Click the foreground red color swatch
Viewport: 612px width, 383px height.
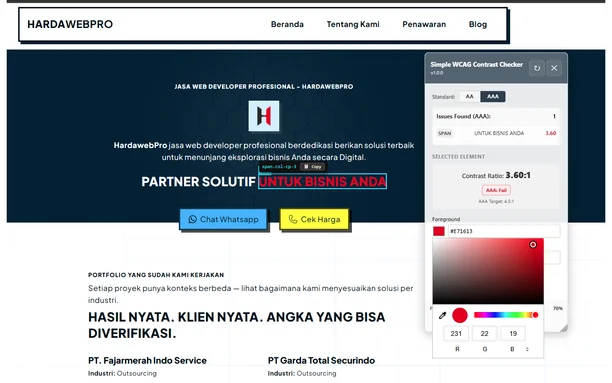click(x=439, y=231)
